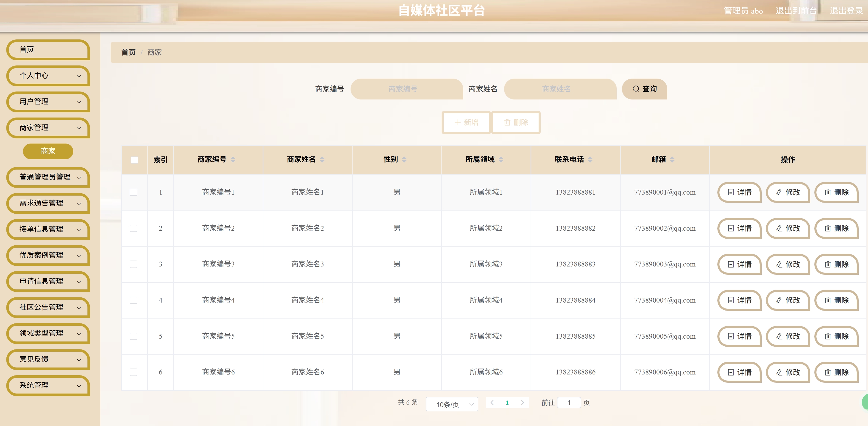
Task: Click 删除 trash icon in row 4
Action: click(x=828, y=300)
